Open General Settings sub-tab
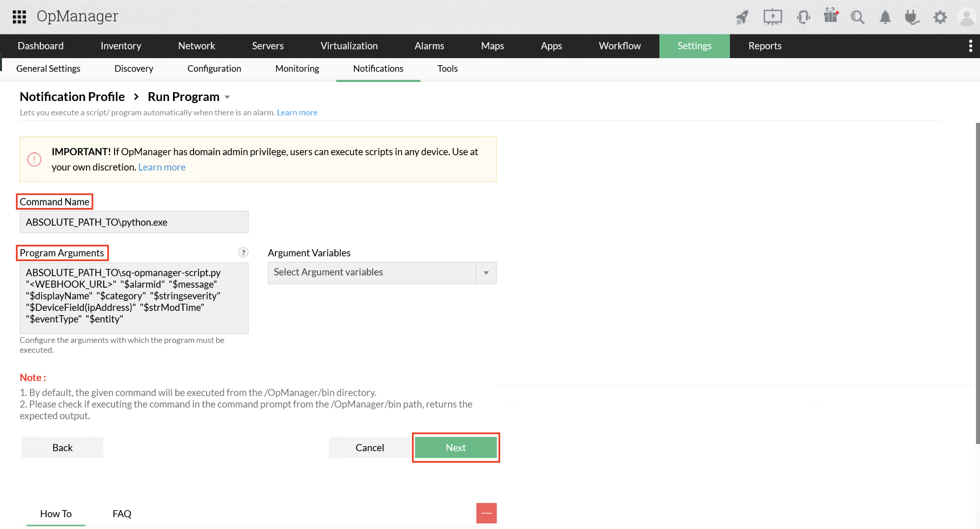 [48, 68]
